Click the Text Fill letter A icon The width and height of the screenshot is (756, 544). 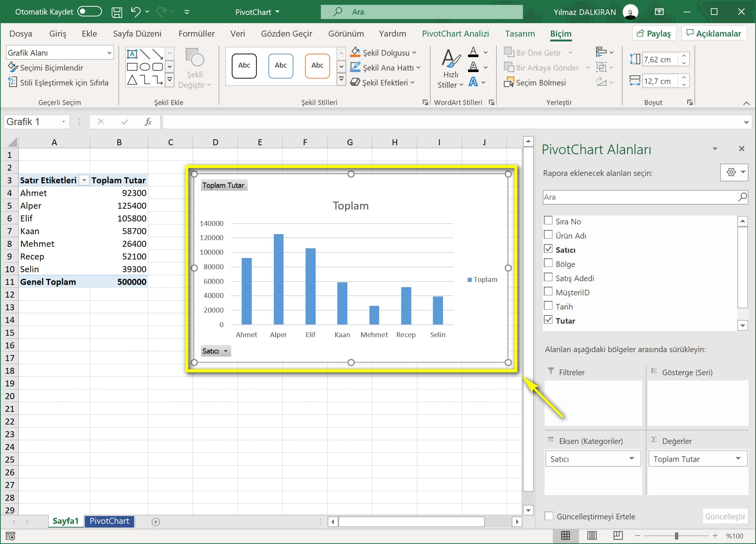(x=473, y=52)
